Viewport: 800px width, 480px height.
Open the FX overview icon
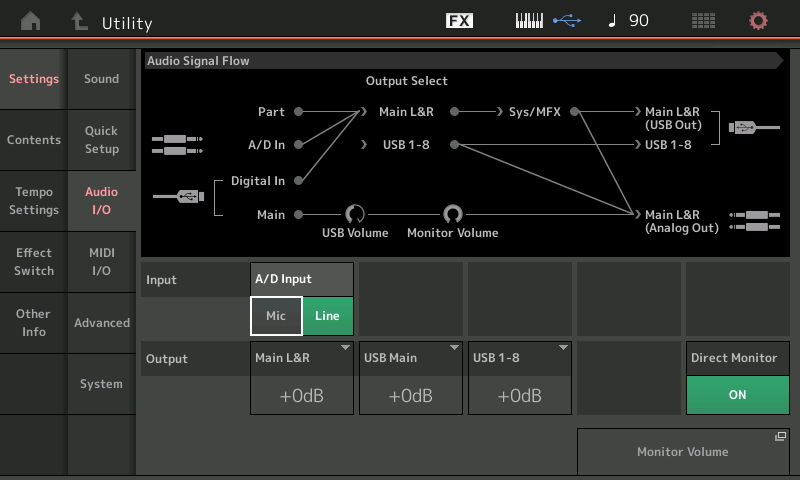459,20
